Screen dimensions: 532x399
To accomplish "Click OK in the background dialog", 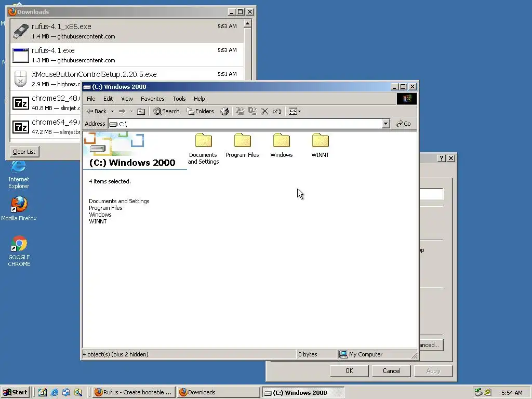I will tap(349, 371).
